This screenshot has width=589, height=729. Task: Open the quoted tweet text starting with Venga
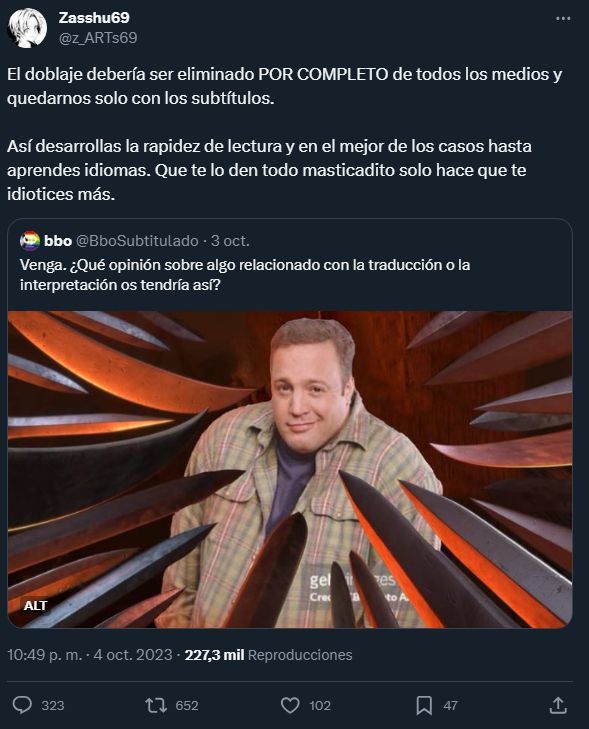245,274
